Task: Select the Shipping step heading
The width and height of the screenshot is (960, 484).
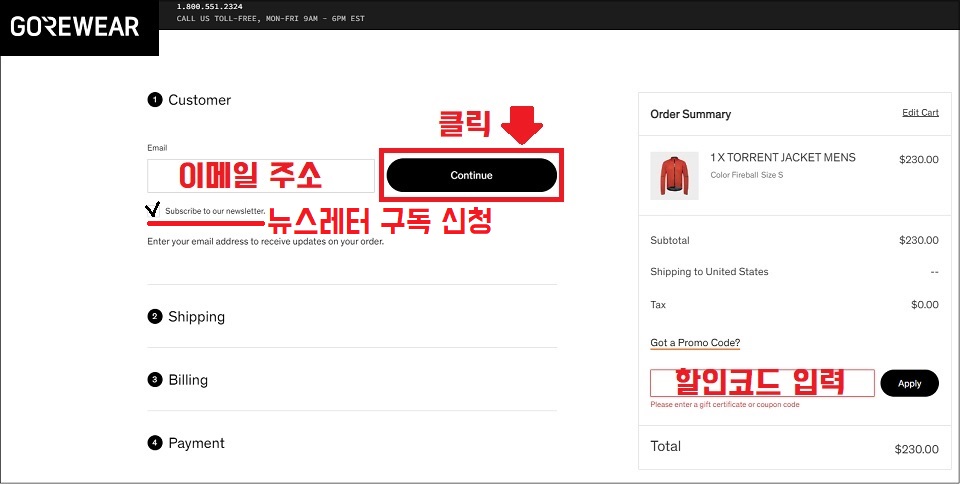Action: [x=197, y=317]
